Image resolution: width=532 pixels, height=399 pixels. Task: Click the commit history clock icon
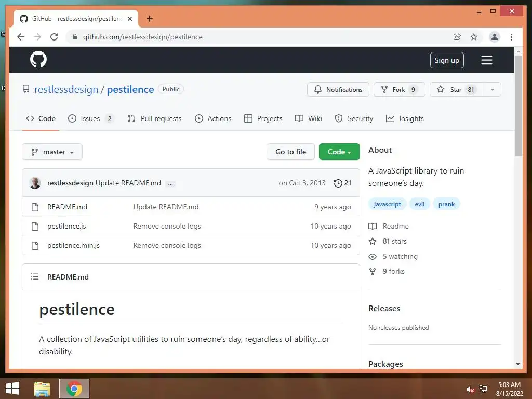pos(338,183)
